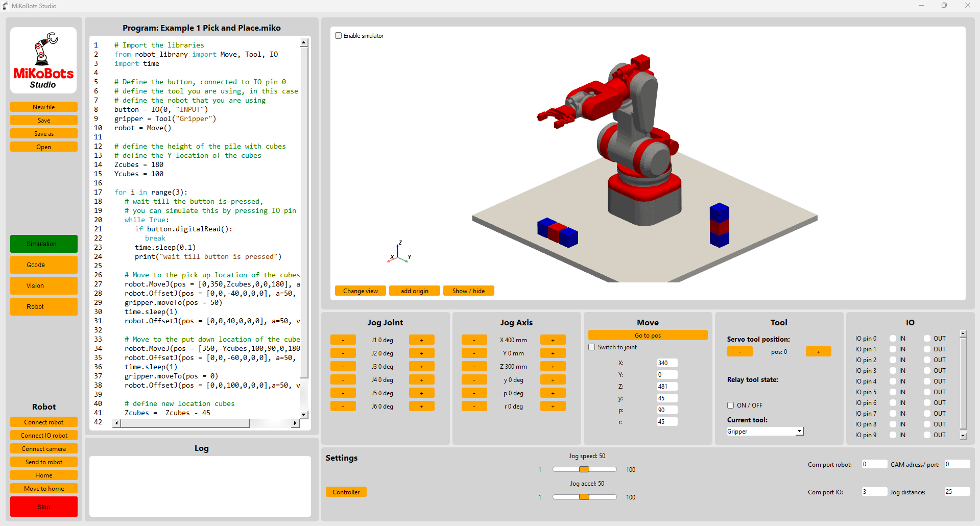Hit the red Stop button
980x526 pixels.
pos(43,507)
